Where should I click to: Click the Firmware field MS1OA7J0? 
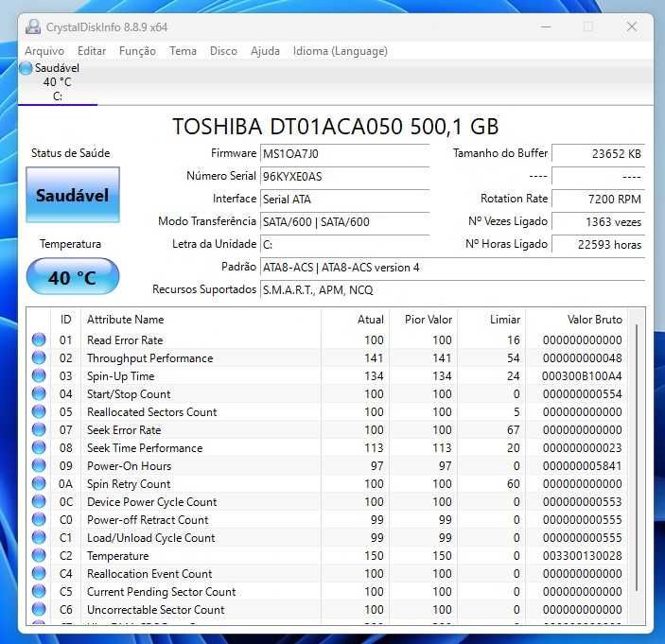(345, 153)
